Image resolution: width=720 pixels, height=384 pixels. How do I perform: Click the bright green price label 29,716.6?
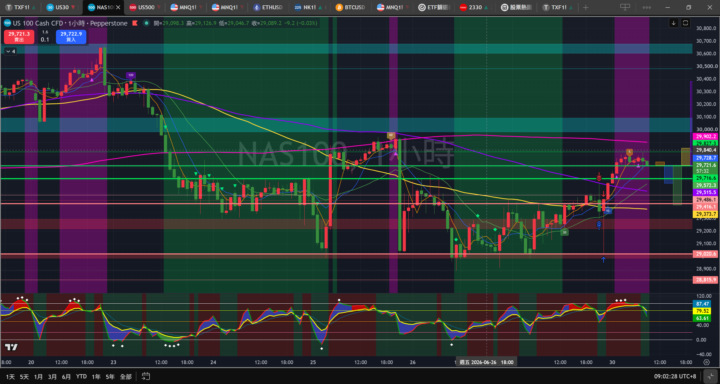coord(705,178)
